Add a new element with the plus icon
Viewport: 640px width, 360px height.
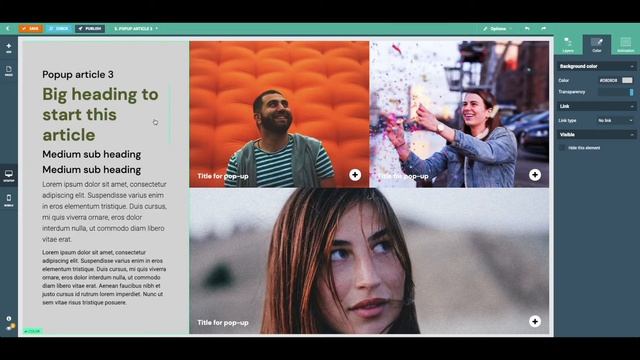(9, 48)
